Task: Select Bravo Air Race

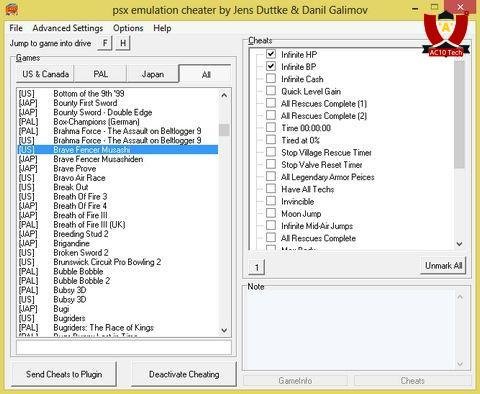Action: click(x=118, y=178)
